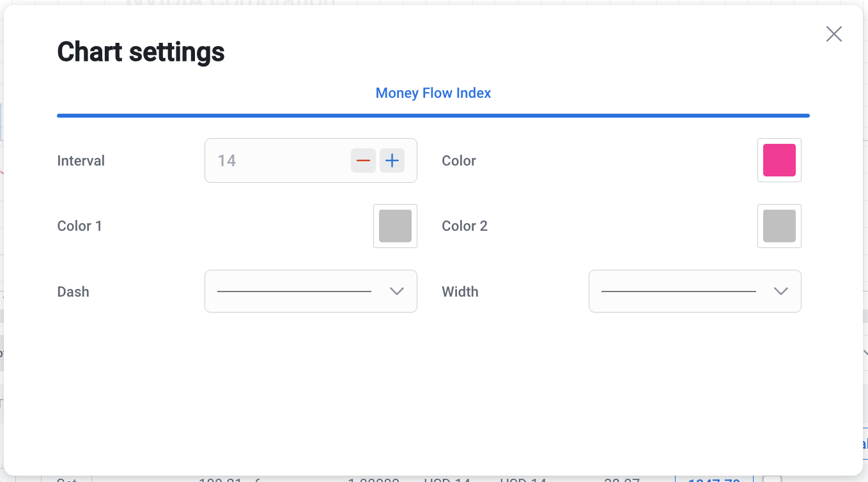The width and height of the screenshot is (868, 482).
Task: Click the chevron arrow in the Width selector
Action: (780, 292)
